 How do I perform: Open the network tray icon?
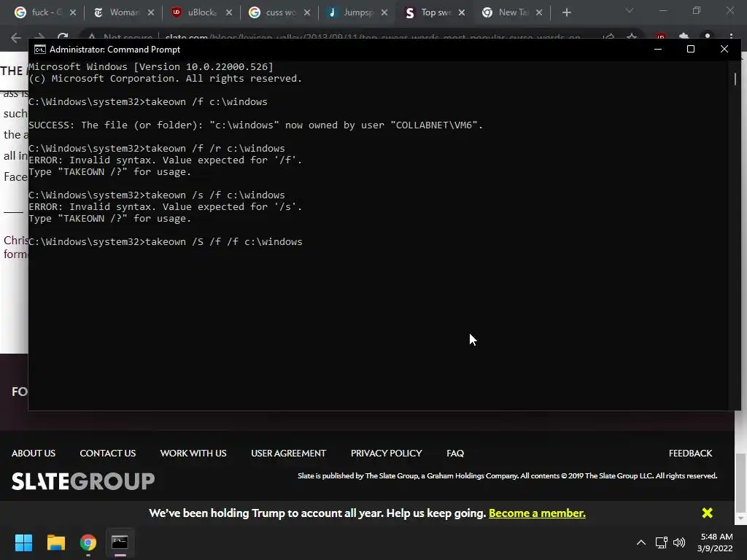pyautogui.click(x=661, y=542)
